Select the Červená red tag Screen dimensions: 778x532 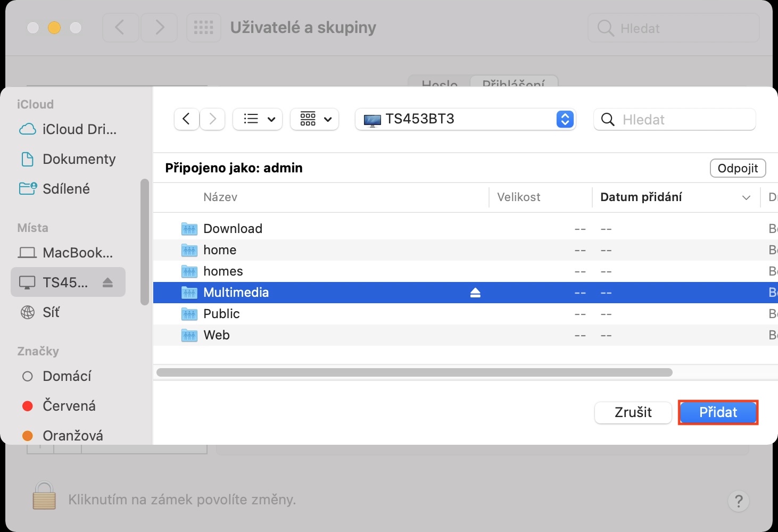69,406
